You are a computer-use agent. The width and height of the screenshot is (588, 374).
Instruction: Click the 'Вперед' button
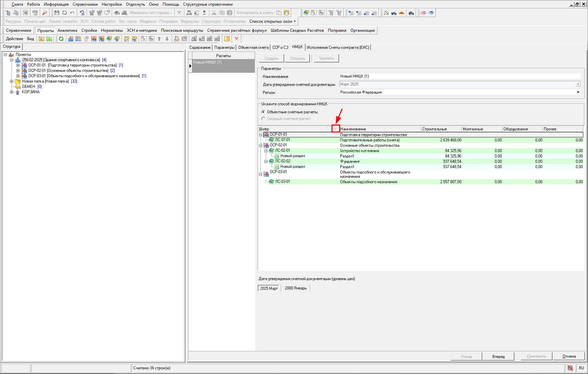pos(498,356)
